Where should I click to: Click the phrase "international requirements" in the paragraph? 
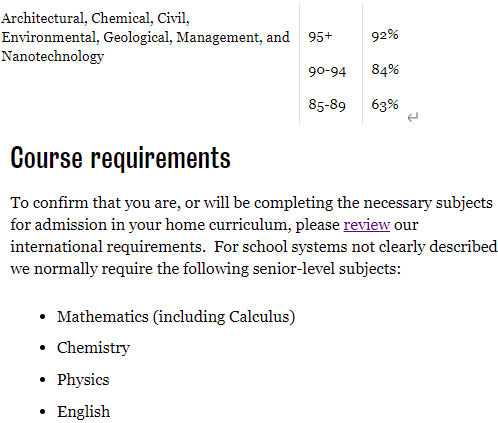(106, 247)
